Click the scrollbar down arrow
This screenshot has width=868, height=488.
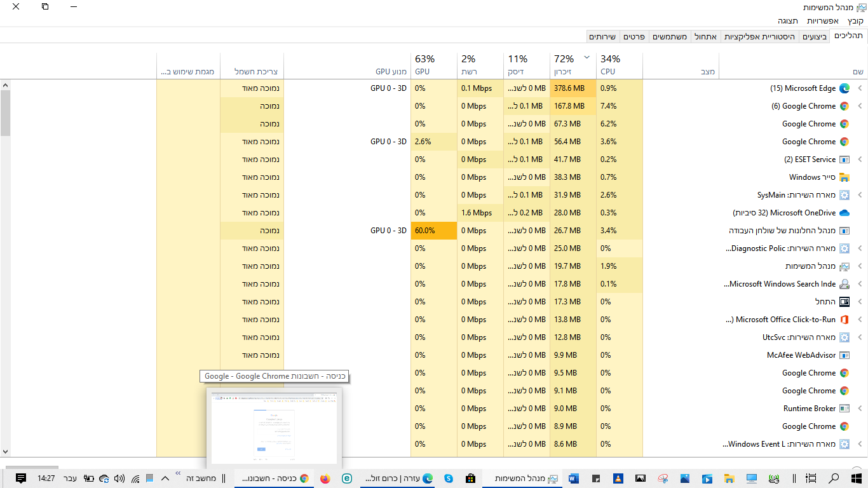6,451
